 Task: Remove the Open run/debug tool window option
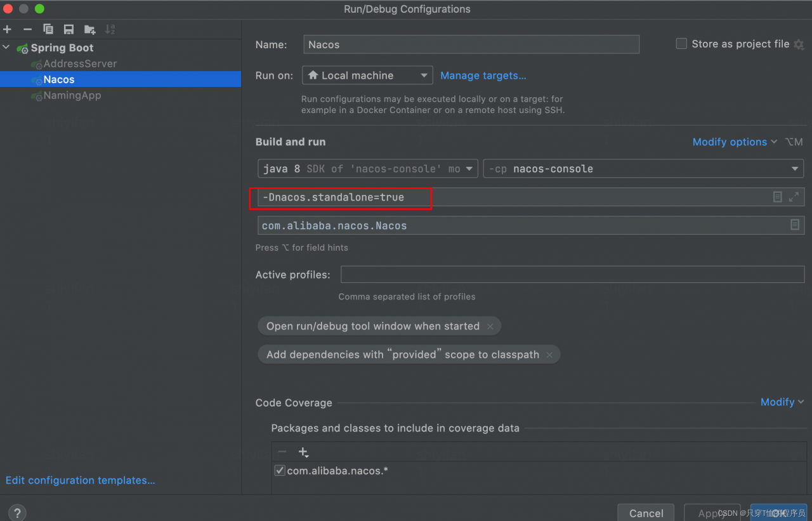[490, 326]
